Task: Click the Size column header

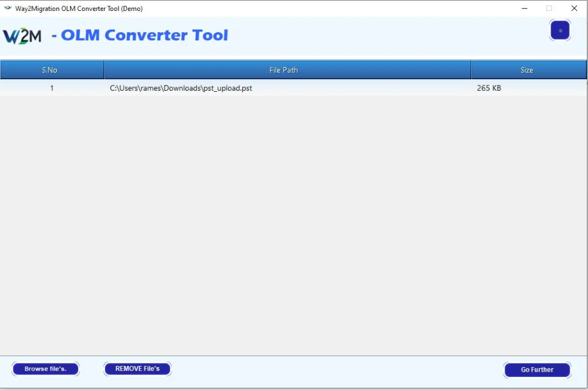Action: pos(527,70)
